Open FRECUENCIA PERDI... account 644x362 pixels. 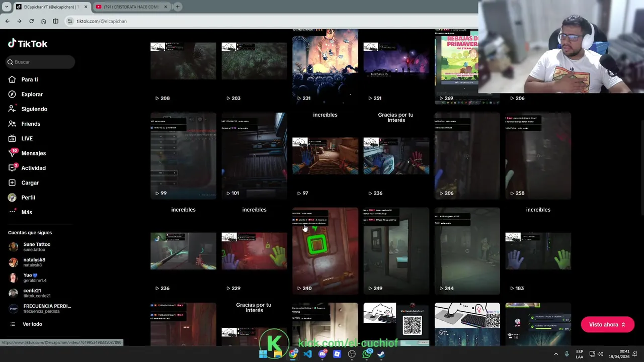click(40, 309)
